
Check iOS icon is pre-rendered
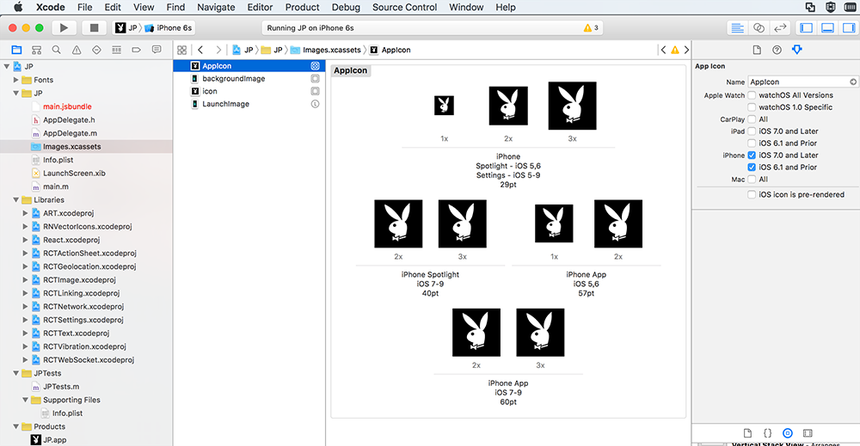pos(753,195)
